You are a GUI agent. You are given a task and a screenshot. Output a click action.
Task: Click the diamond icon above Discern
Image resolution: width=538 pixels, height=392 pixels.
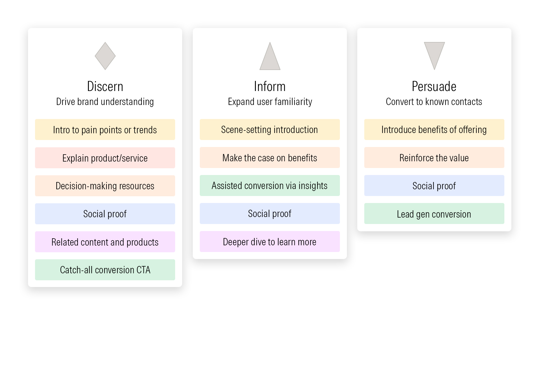click(105, 56)
